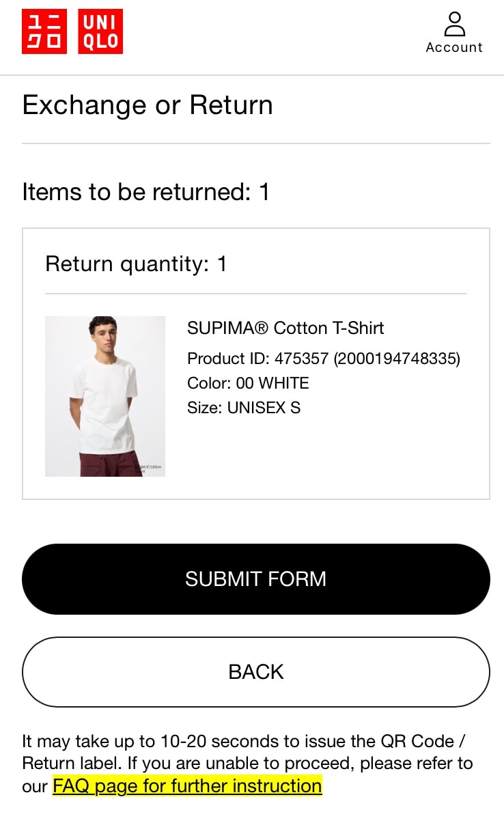The width and height of the screenshot is (504, 823).
Task: Open the Account profile icon
Action: [x=454, y=24]
